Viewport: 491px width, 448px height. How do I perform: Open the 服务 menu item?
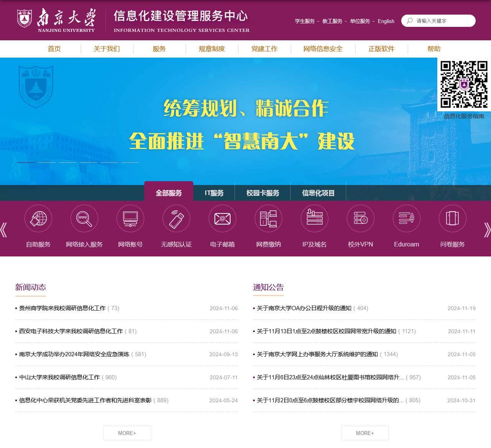[x=159, y=49]
